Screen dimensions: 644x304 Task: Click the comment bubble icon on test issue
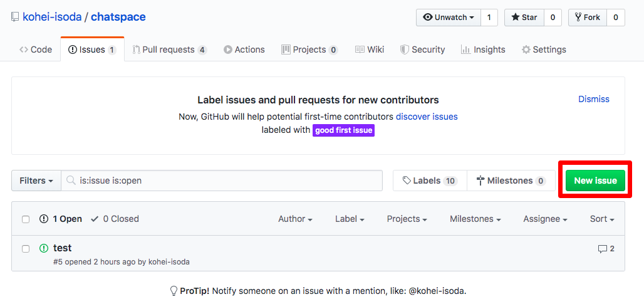(602, 249)
